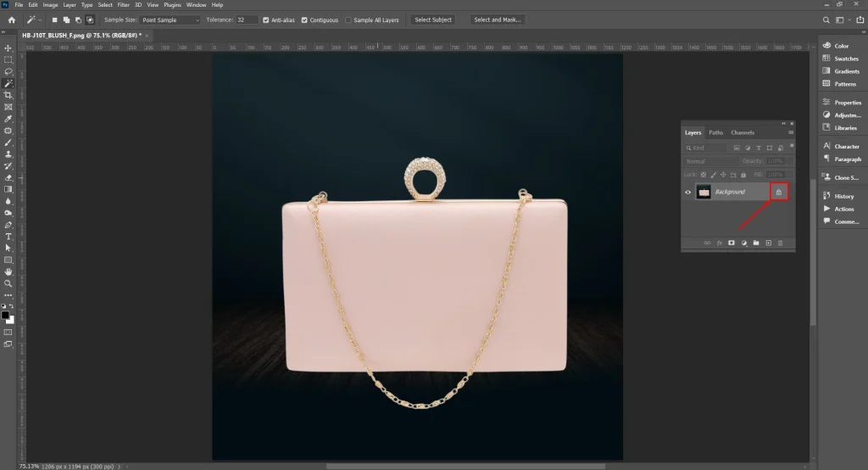The height and width of the screenshot is (470, 868).
Task: Click Add layer mask icon
Action: click(732, 243)
